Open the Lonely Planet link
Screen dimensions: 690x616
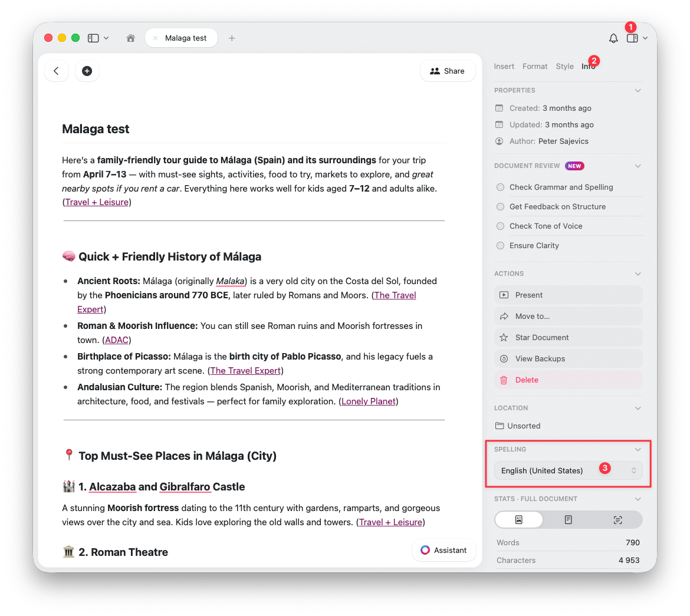pos(369,401)
